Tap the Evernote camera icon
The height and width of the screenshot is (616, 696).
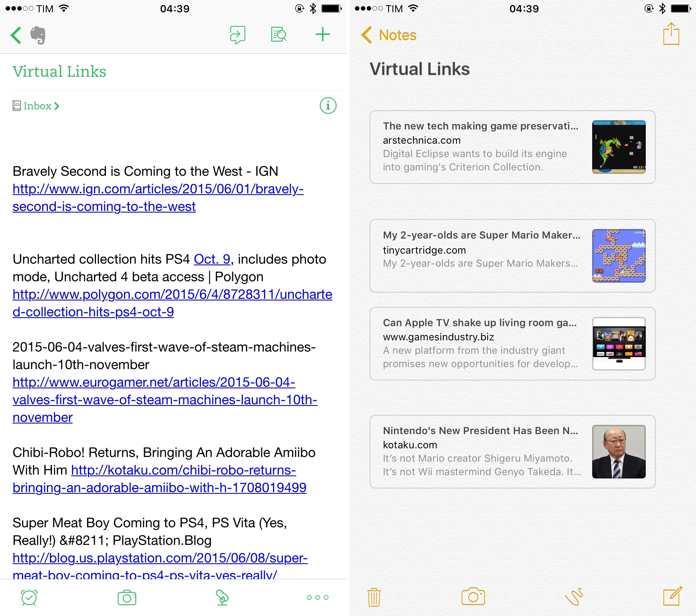(x=127, y=598)
